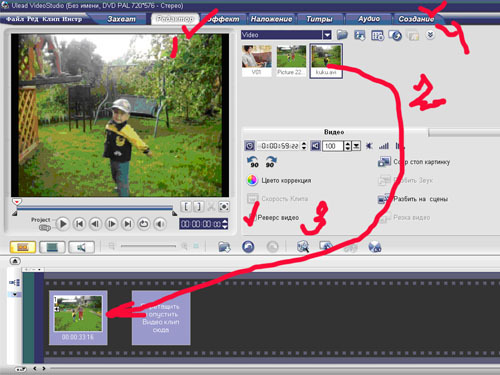Enlarge the preview window

[224, 207]
